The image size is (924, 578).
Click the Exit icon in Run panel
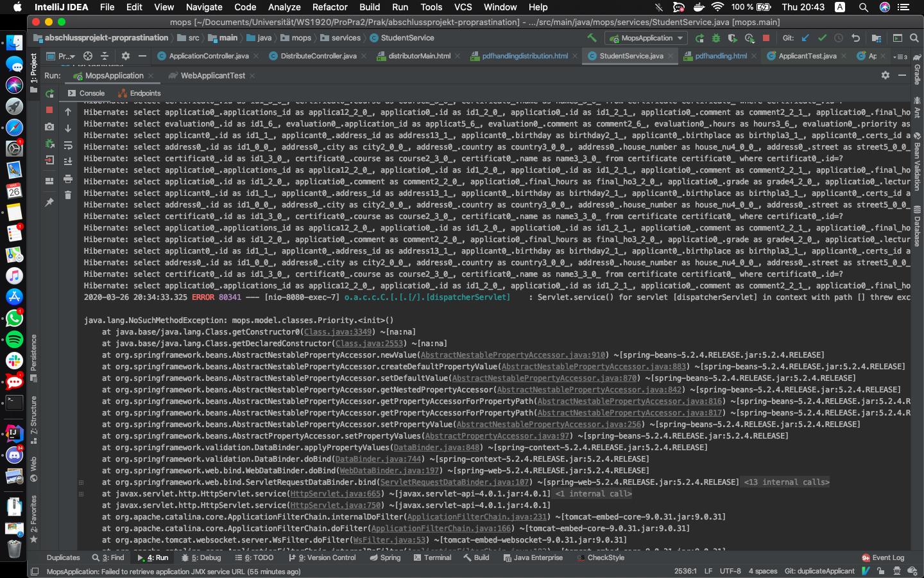pos(49,161)
